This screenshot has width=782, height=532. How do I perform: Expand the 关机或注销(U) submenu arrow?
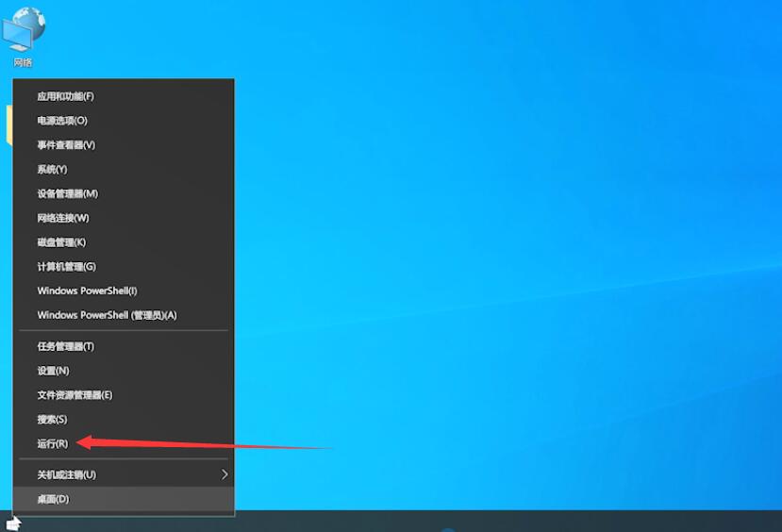click(x=225, y=474)
